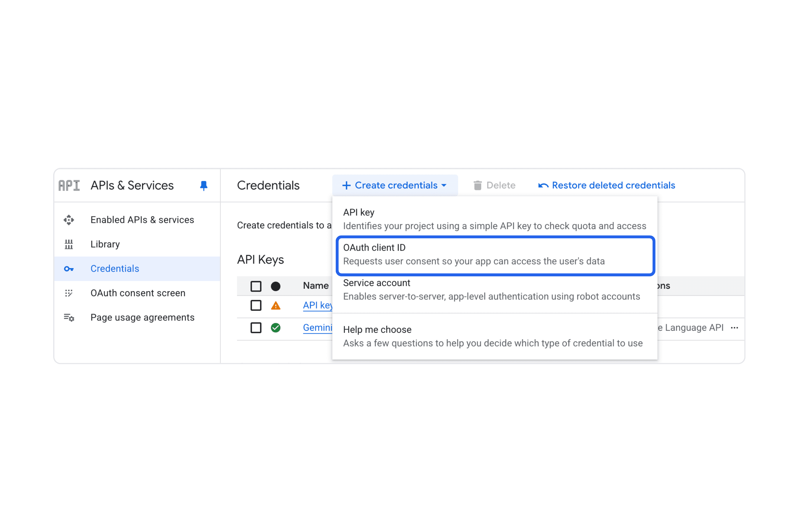Click the APIs & Services logo icon
Viewport: 798px width, 532px height.
pyautogui.click(x=69, y=185)
